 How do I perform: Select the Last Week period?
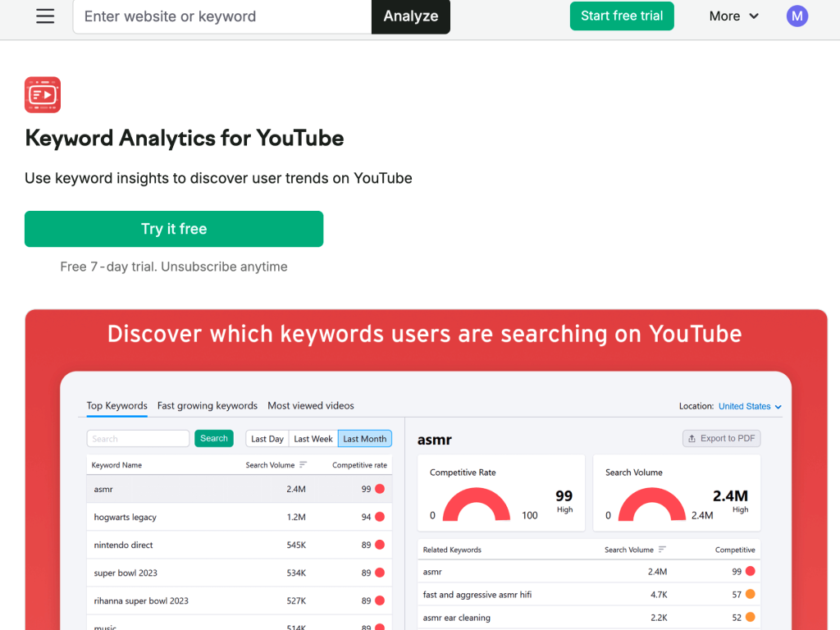point(313,439)
